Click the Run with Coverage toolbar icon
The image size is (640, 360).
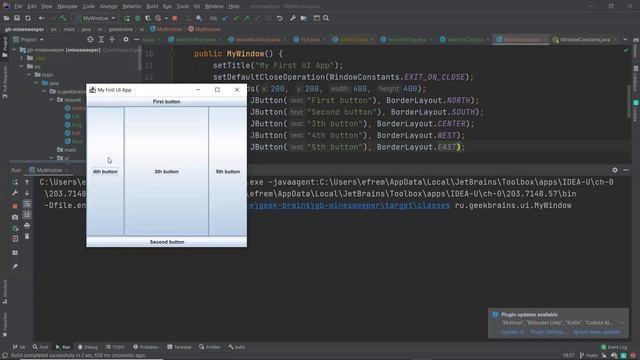[x=148, y=18]
